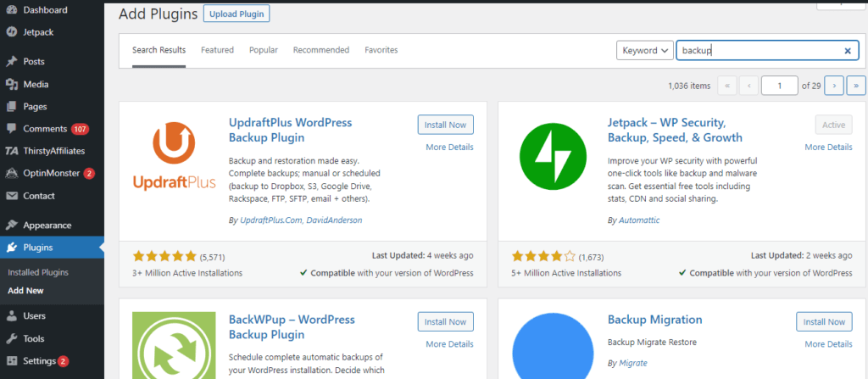Image resolution: width=868 pixels, height=379 pixels.
Task: Open the UpdraftPlus.Com author link
Action: tap(271, 220)
